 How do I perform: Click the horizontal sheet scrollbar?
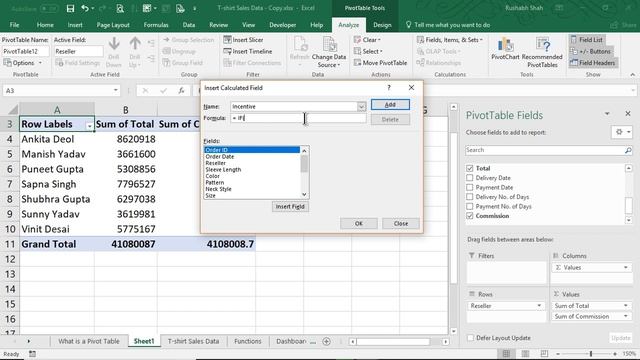click(393, 342)
